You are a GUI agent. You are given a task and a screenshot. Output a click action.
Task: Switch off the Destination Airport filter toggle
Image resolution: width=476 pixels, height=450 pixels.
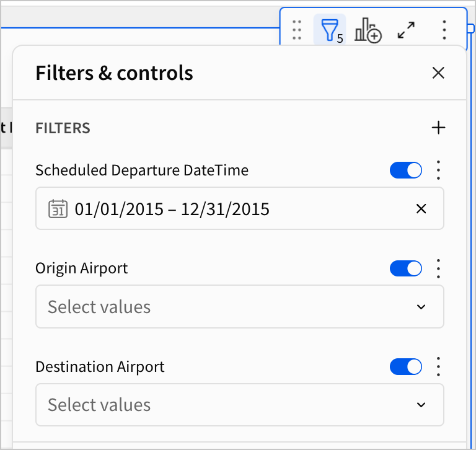click(405, 367)
